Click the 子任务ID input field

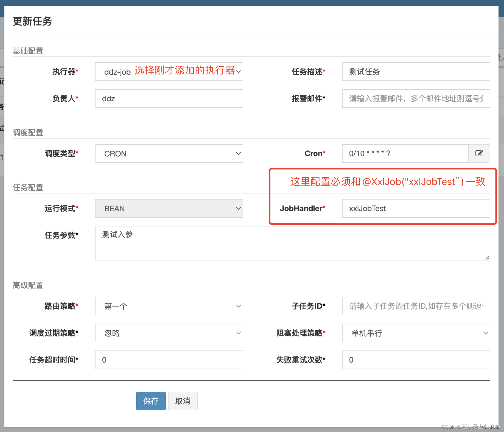pos(416,306)
